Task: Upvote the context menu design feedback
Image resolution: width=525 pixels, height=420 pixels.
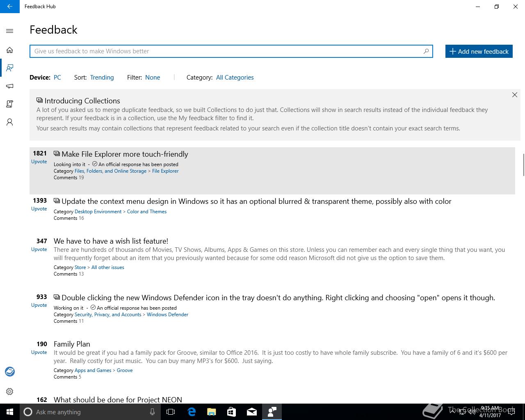Action: (39, 209)
